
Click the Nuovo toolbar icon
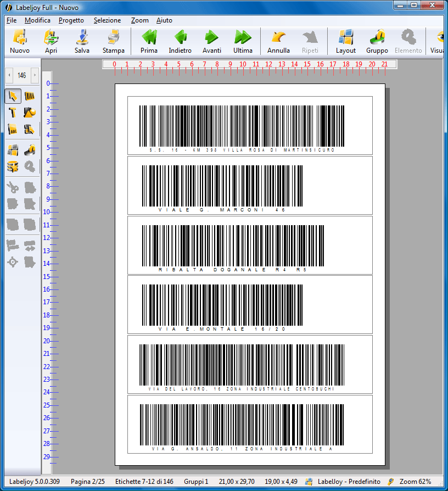[19, 41]
